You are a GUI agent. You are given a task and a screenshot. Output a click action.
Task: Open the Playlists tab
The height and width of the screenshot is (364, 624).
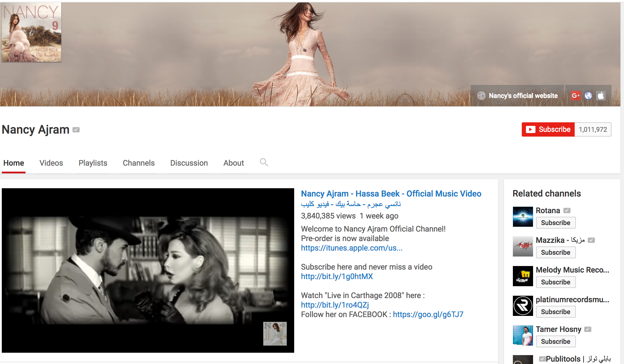click(93, 163)
